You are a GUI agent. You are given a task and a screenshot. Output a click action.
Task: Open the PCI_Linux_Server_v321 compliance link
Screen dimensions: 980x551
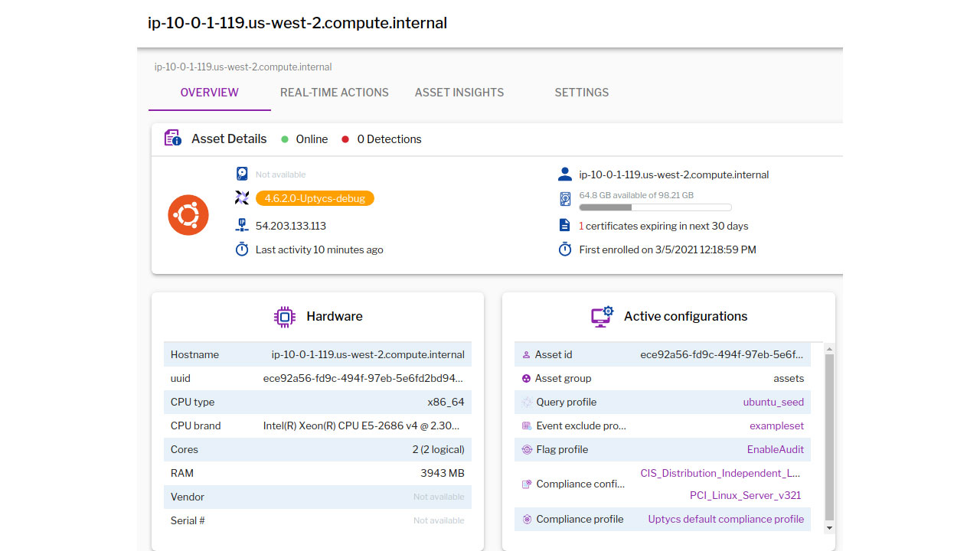(745, 496)
